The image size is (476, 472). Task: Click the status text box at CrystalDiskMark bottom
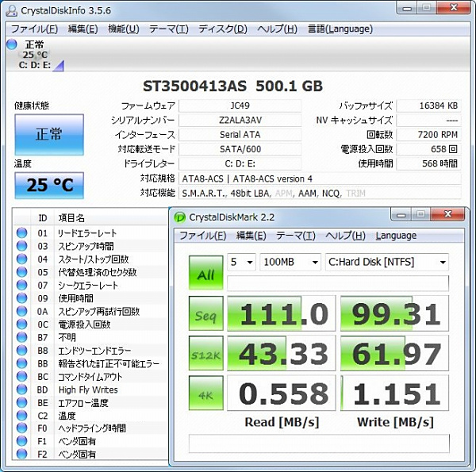coord(319,443)
